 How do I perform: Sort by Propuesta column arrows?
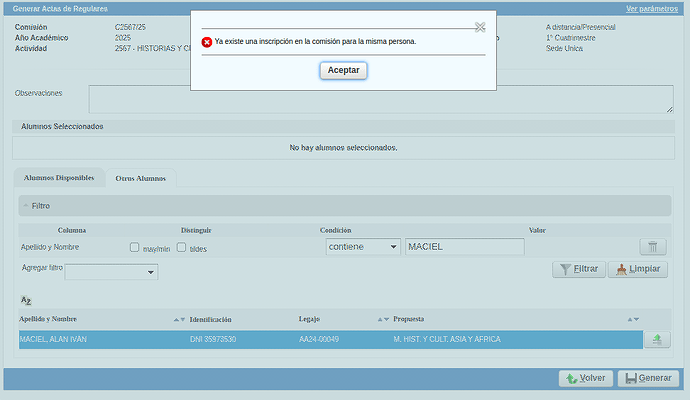point(633,319)
